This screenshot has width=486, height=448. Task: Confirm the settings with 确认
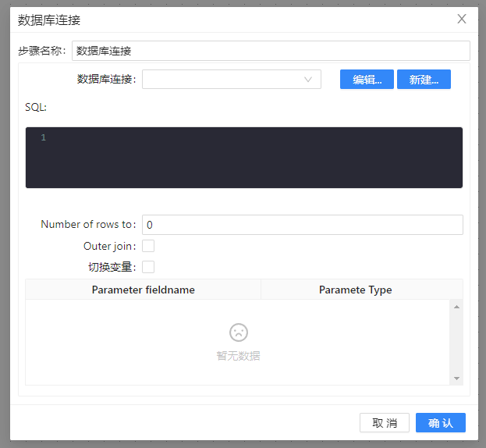(x=440, y=423)
